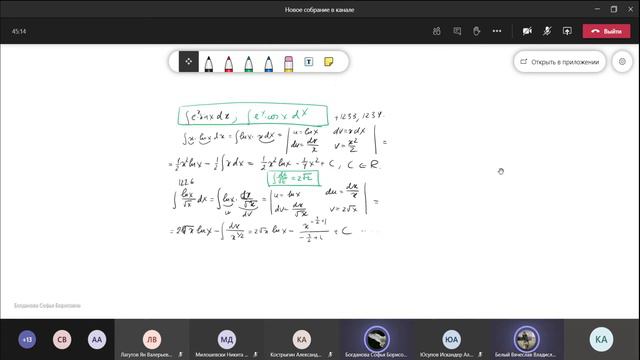Click the meeting timer 45:14
The height and width of the screenshot is (360, 640).
coord(19,31)
